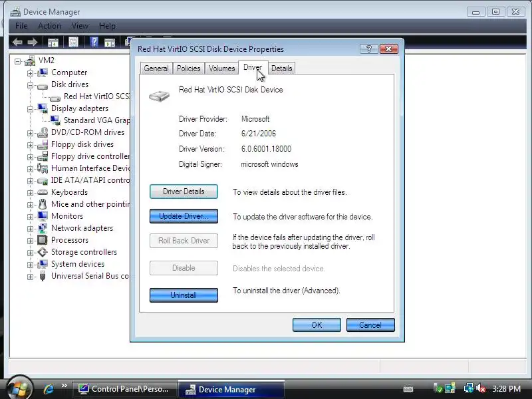532x399 pixels.
Task: Click the Properties toolbar icon
Action: 73,42
